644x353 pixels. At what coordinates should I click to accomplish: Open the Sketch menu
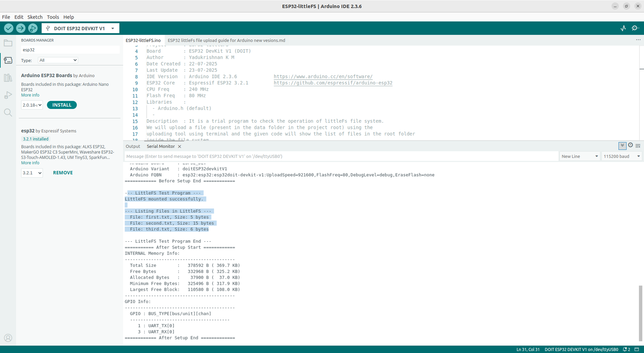click(35, 17)
